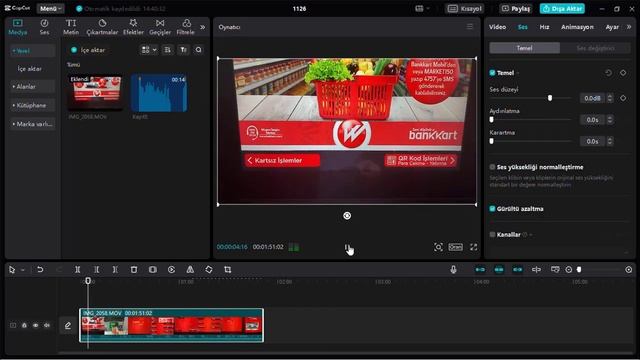The image size is (640, 360).
Task: Delete the right part of clip
Action: (x=115, y=269)
